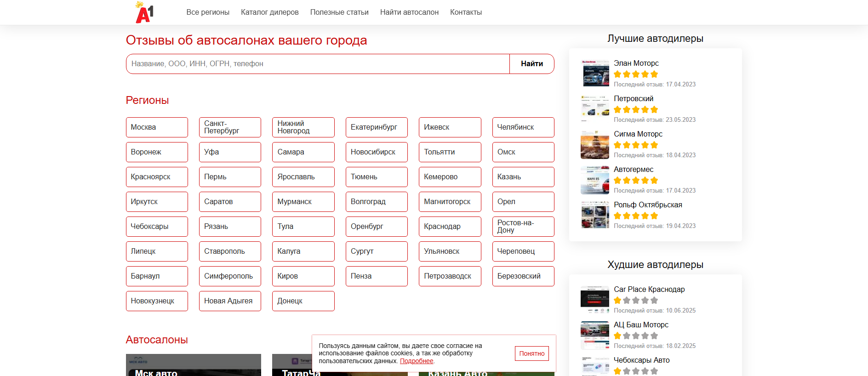Choose the Краснодар region
This screenshot has height=376, width=868.
(450, 227)
